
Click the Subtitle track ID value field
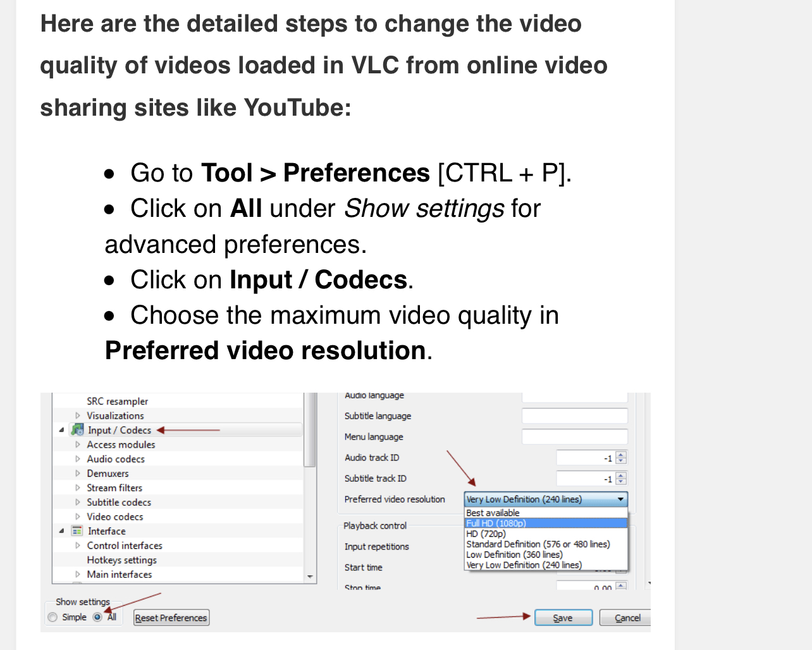(x=585, y=479)
